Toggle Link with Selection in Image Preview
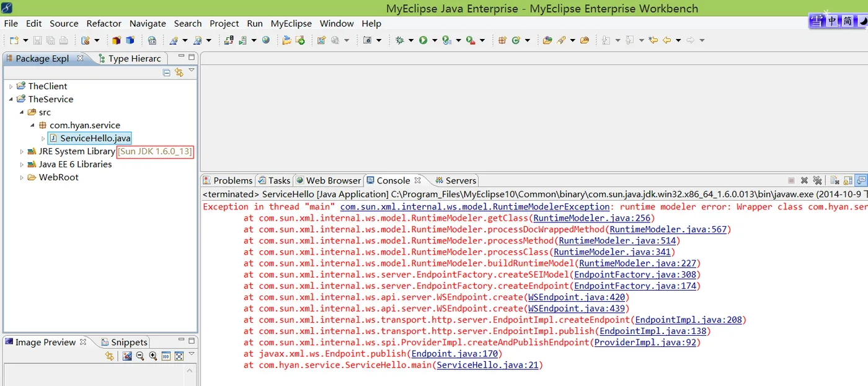Viewport: 868px width, 386px height. point(110,356)
